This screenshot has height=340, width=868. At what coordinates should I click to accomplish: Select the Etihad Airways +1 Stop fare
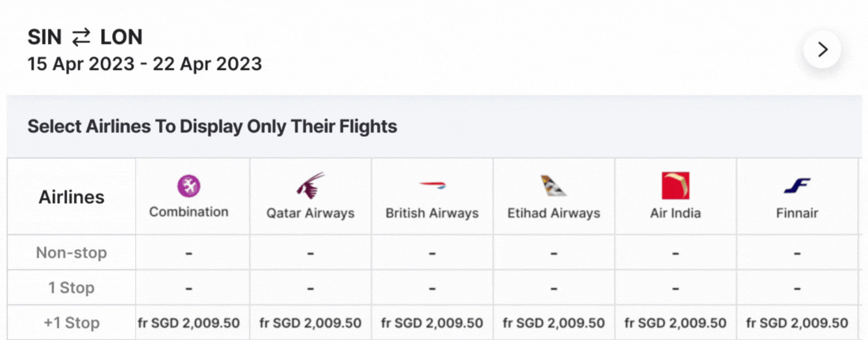point(554,322)
